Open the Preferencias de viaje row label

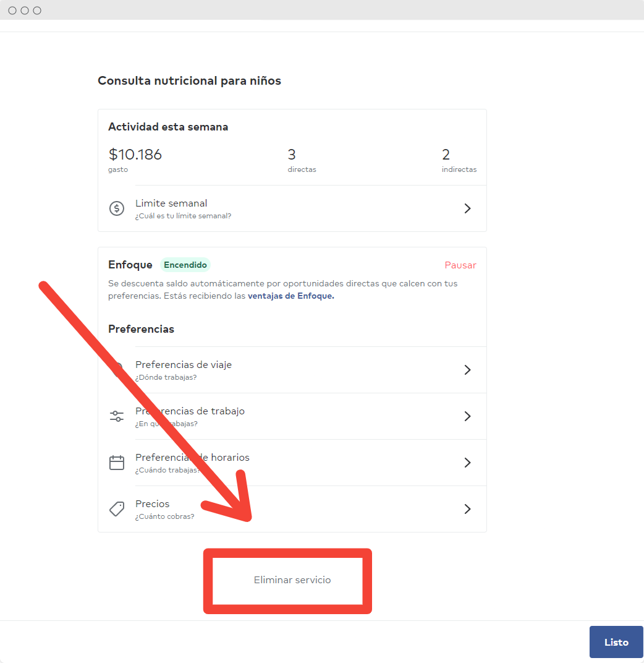click(x=184, y=365)
